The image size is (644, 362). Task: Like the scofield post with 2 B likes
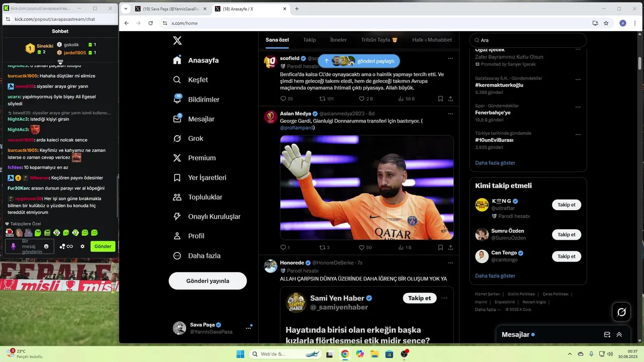(x=361, y=99)
